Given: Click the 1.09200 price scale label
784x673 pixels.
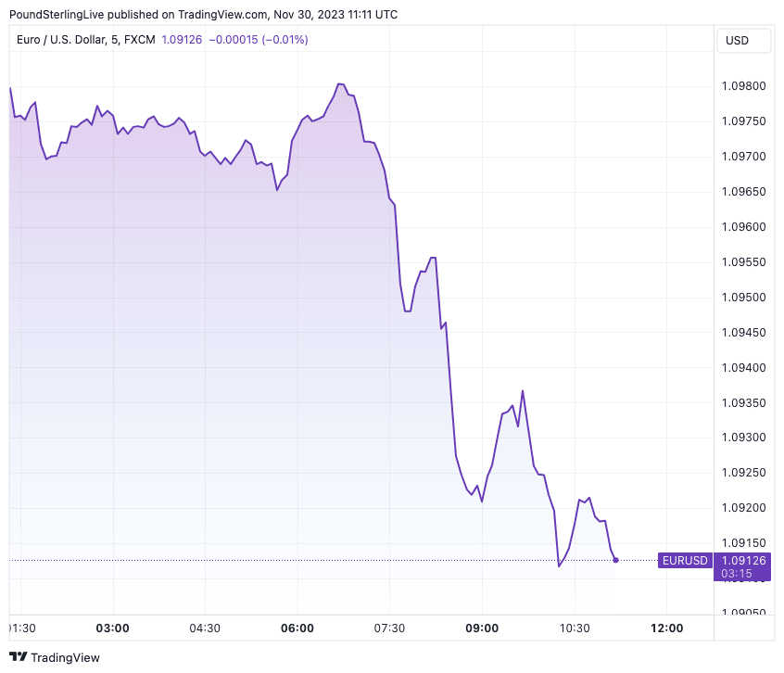Looking at the screenshot, I should [743, 508].
